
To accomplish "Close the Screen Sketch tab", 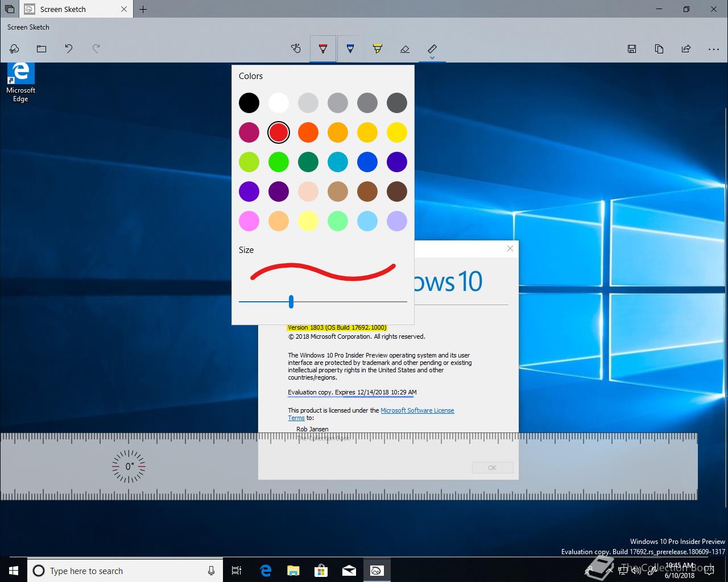I will tap(125, 9).
